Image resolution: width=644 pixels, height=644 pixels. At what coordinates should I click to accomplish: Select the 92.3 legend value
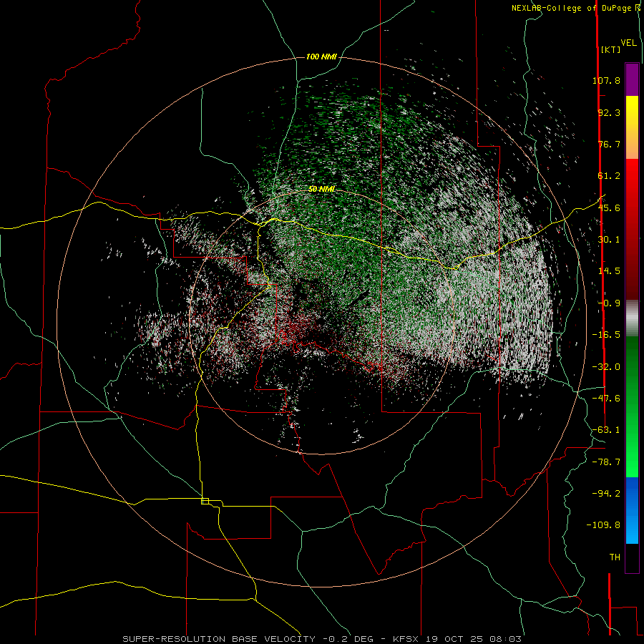[609, 112]
